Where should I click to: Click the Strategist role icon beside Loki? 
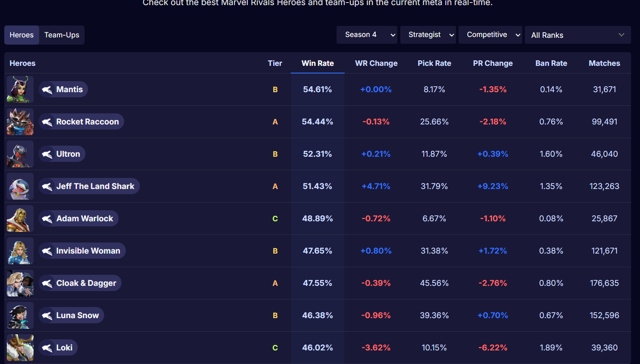tap(47, 348)
